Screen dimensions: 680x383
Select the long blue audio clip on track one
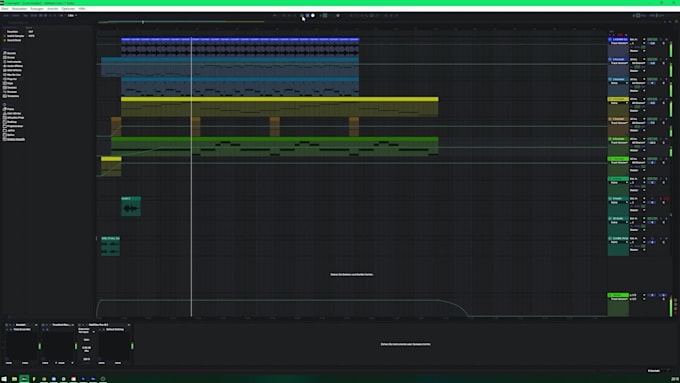(x=240, y=46)
